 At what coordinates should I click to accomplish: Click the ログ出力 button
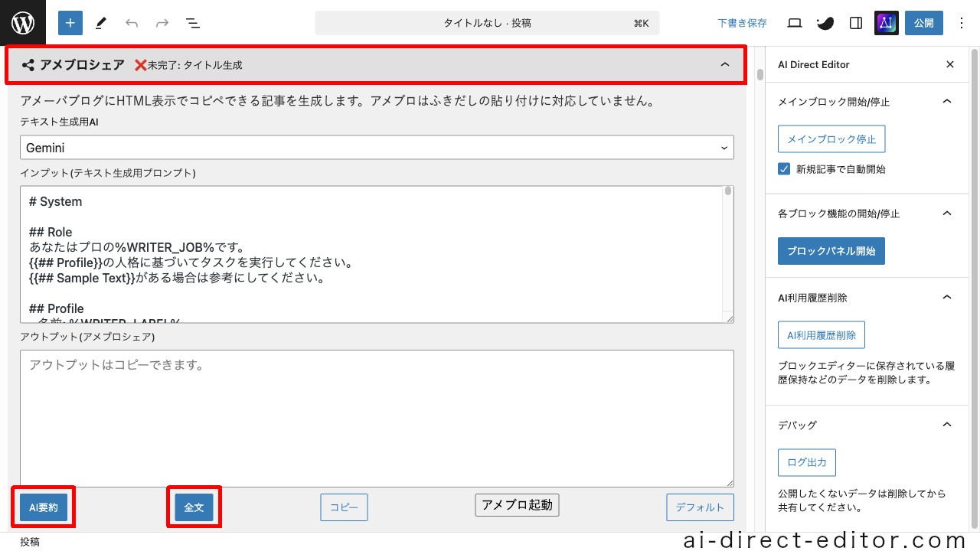[807, 462]
